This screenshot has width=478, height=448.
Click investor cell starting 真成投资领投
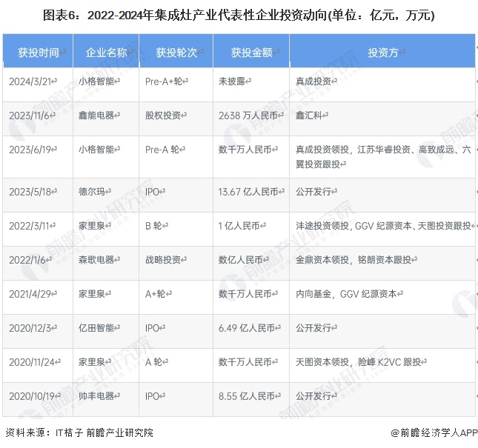pos(382,157)
